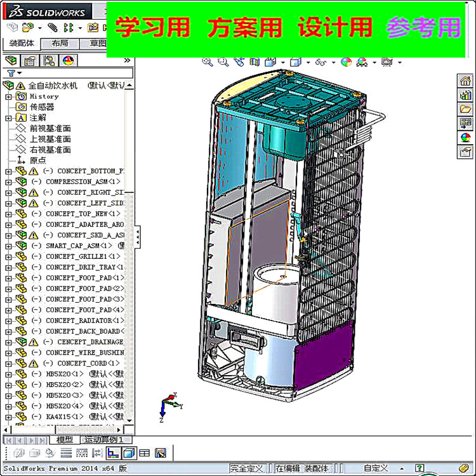Viewport: 476px width, 476px height.
Task: Switch to the 模型 model tab
Action: click(64, 440)
